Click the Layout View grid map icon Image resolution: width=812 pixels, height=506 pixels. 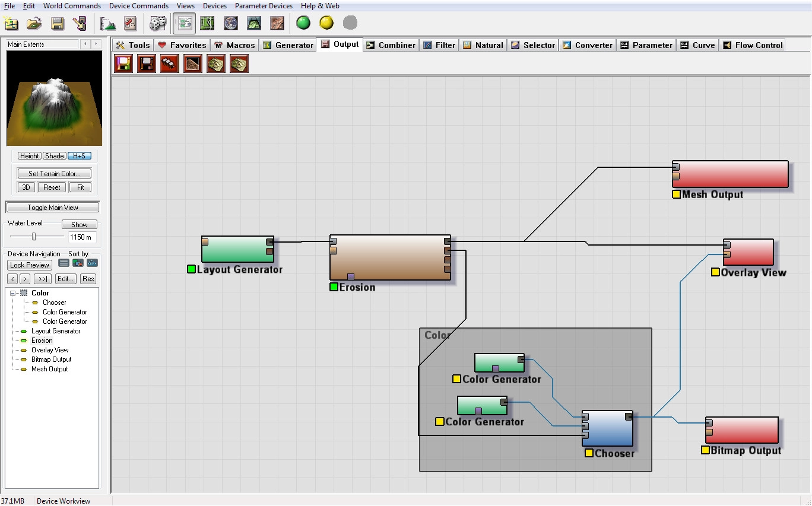(x=207, y=23)
